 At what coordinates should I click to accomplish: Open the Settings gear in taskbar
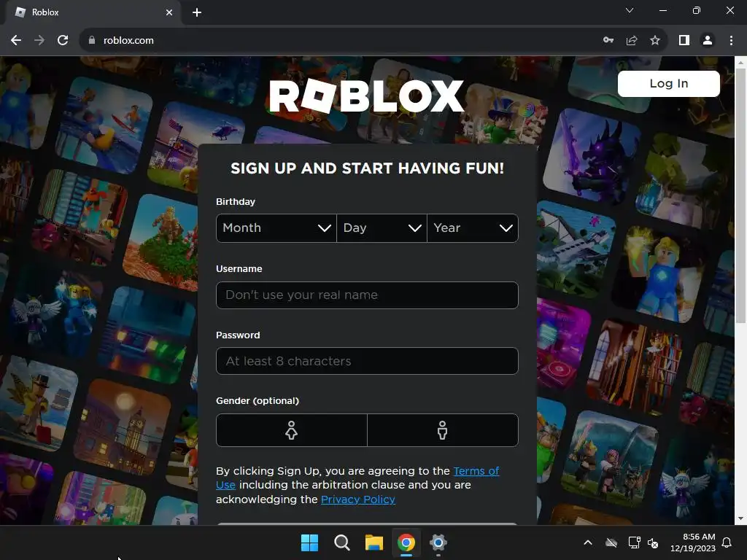pos(438,542)
